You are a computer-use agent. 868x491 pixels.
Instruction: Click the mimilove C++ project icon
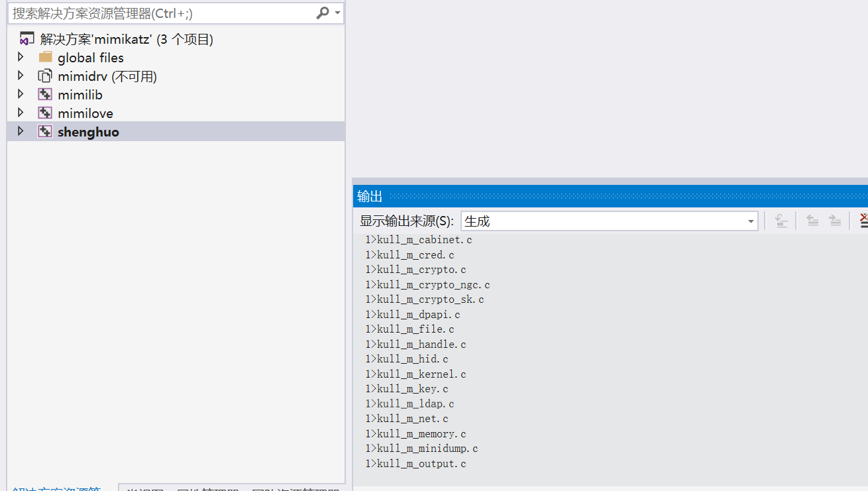point(45,113)
